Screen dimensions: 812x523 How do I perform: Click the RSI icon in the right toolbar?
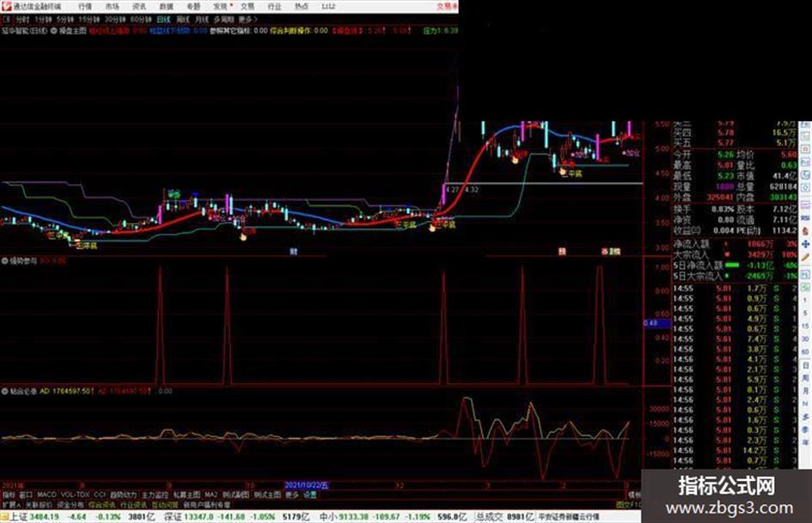click(x=805, y=218)
